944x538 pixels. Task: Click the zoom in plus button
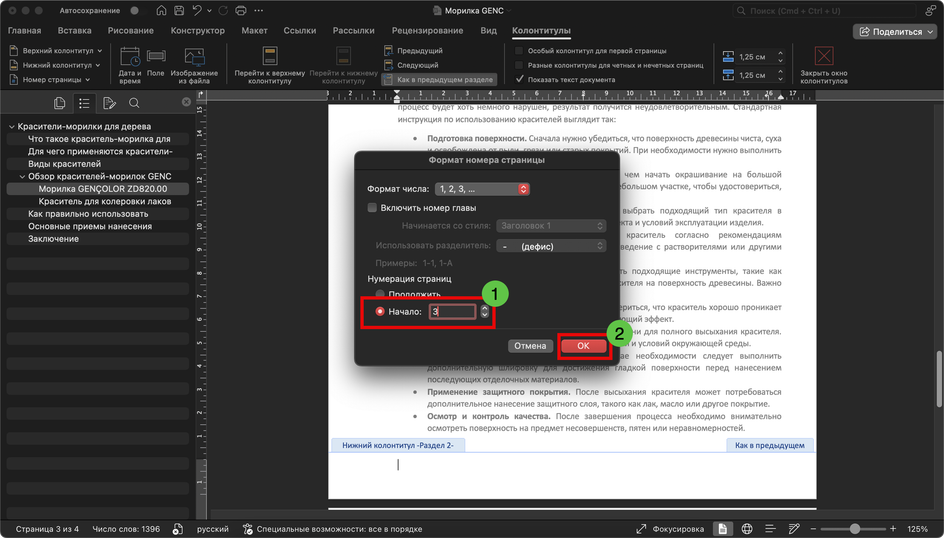(893, 529)
